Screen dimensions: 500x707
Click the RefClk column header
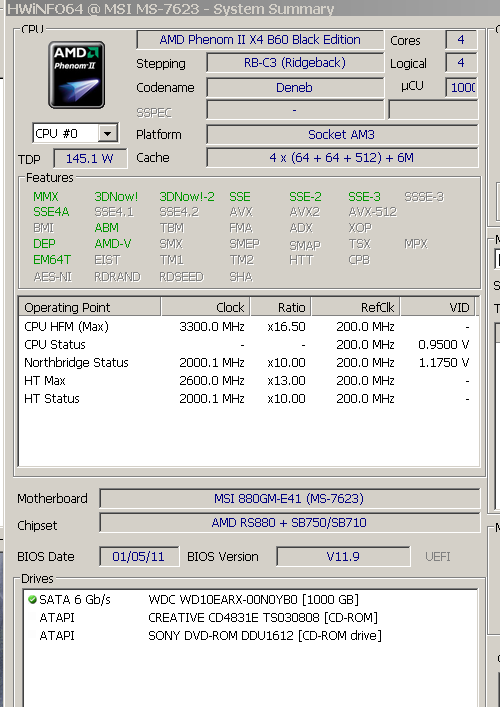tap(355, 308)
